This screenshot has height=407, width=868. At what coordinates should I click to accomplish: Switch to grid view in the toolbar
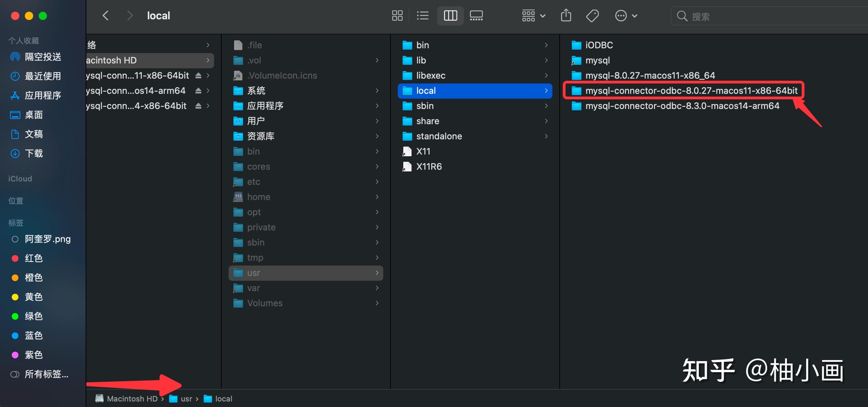397,16
